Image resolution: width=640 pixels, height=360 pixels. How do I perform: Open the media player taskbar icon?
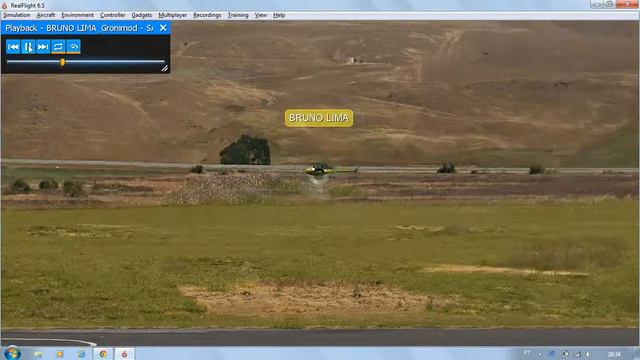[x=60, y=354]
